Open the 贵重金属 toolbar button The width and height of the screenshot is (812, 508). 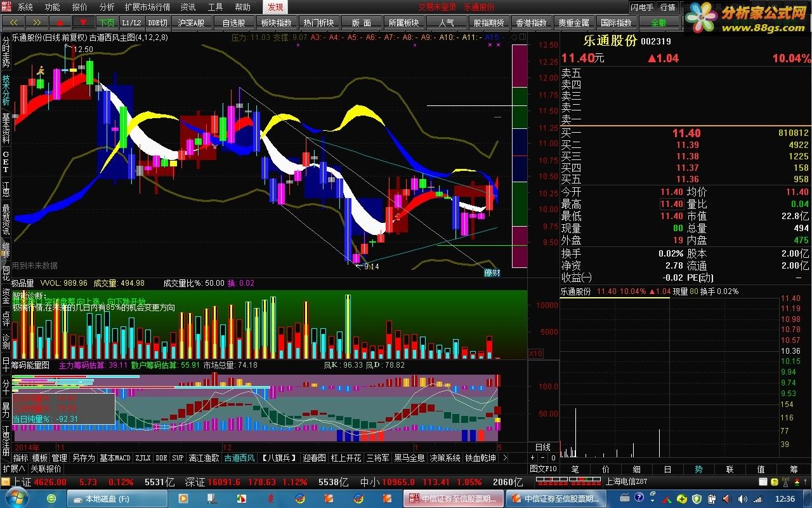[x=573, y=22]
